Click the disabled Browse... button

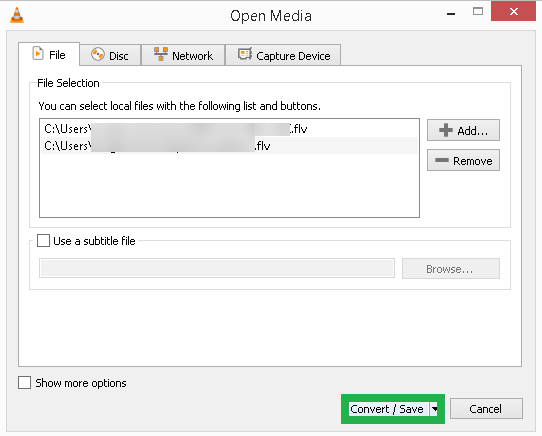tap(450, 269)
